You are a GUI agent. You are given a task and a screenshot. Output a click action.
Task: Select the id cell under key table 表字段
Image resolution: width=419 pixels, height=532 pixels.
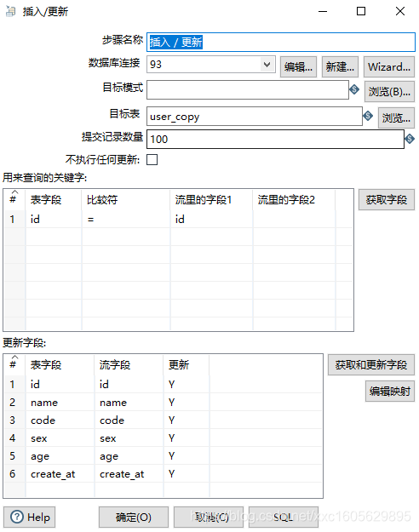(x=54, y=219)
